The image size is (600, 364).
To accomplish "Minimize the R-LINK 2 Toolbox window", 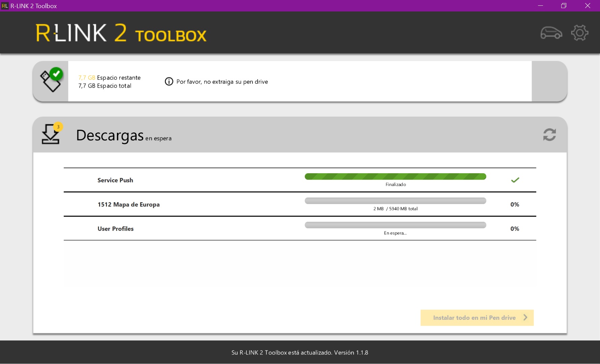I will (x=540, y=6).
